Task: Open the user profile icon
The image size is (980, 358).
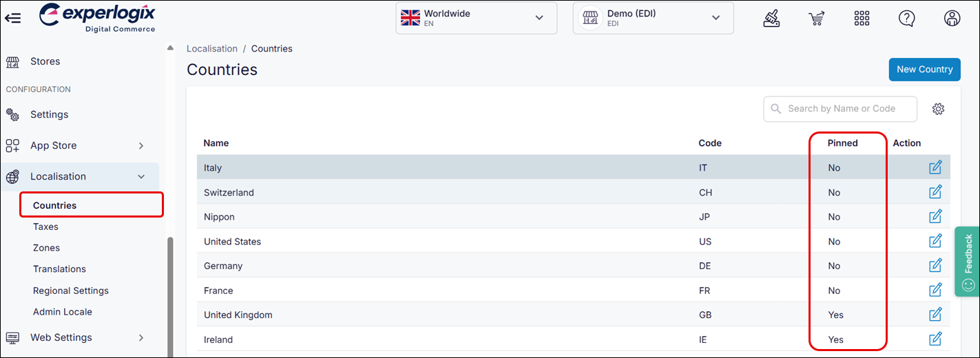Action: 952,19
